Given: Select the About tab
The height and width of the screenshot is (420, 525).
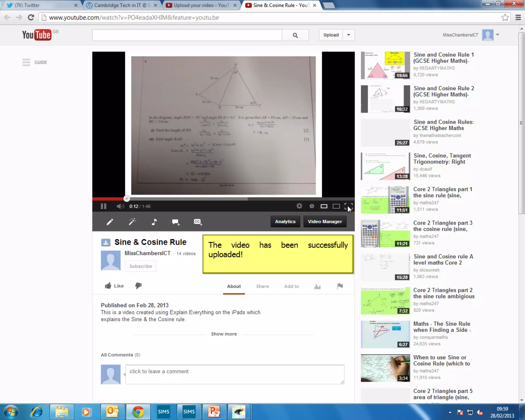Looking at the screenshot, I should pyautogui.click(x=234, y=286).
